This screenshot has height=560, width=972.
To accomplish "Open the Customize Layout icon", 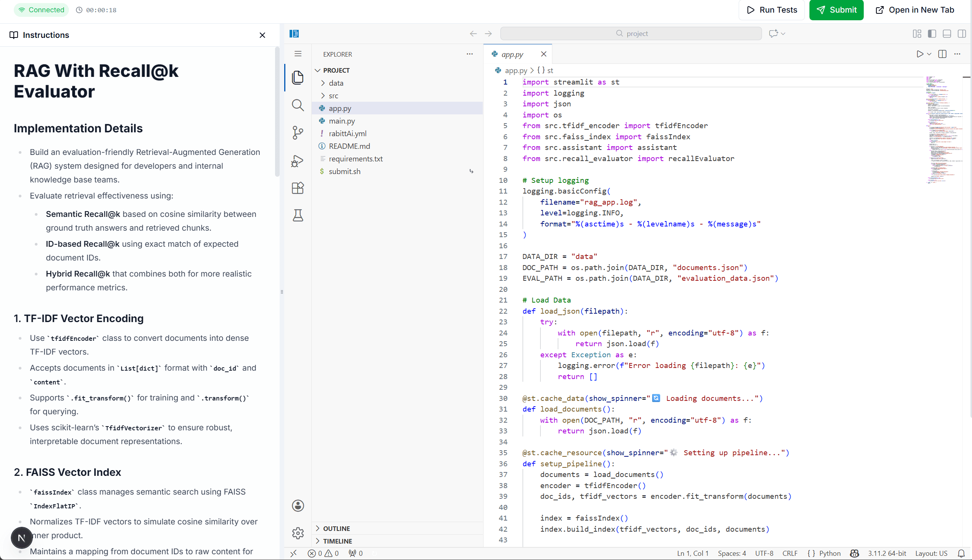I will (x=917, y=34).
